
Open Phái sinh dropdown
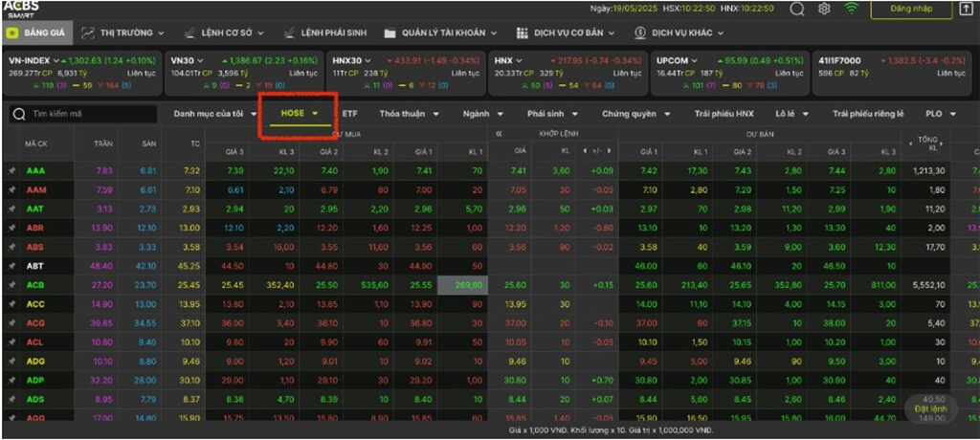tap(552, 114)
